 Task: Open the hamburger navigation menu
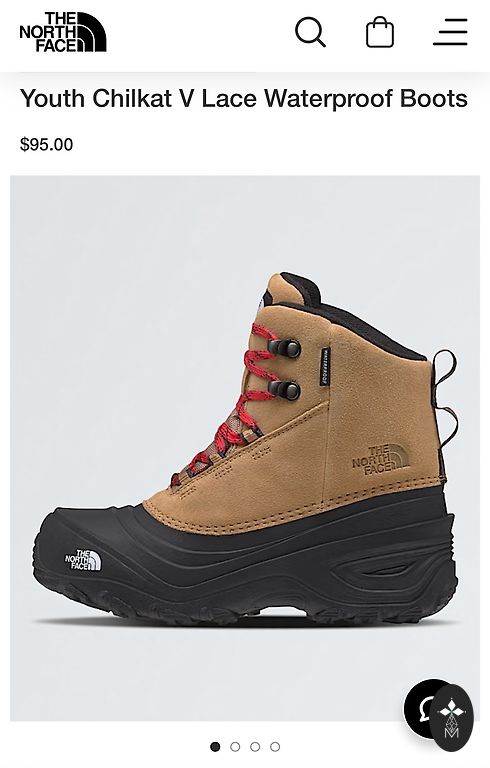(x=450, y=32)
